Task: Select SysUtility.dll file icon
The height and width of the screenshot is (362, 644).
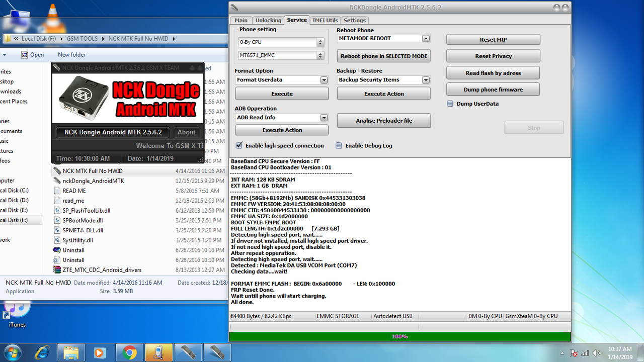Action: 57,240
